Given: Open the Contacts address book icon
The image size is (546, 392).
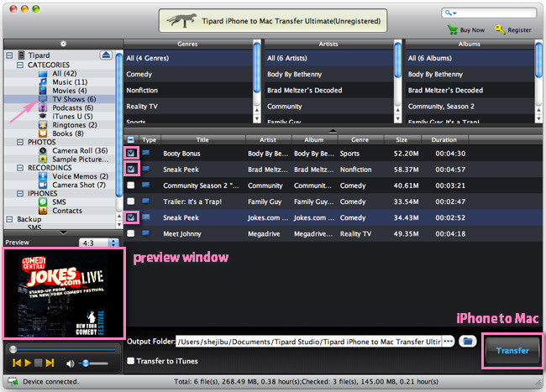Looking at the screenshot, I should point(43,211).
